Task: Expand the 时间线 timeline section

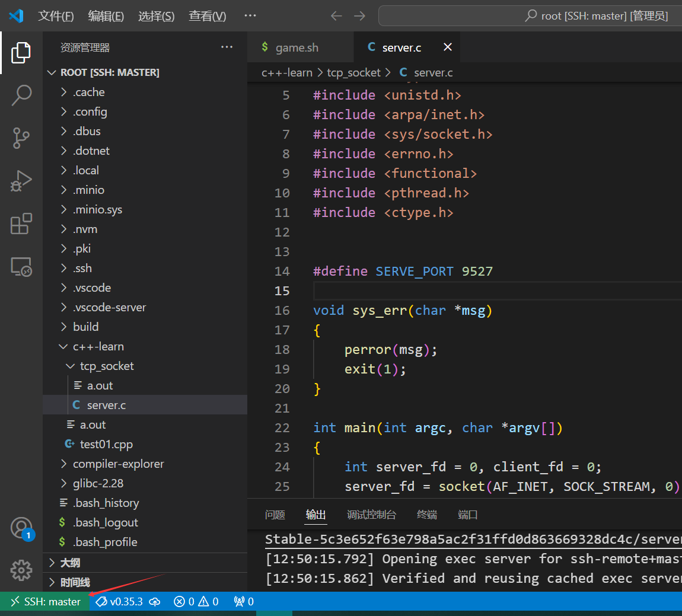Action: pyautogui.click(x=145, y=583)
